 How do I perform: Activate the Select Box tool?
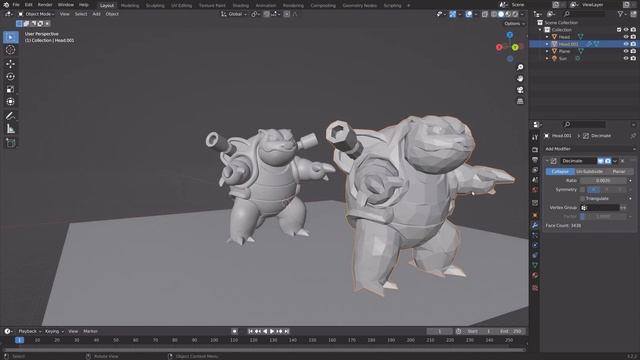click(11, 37)
